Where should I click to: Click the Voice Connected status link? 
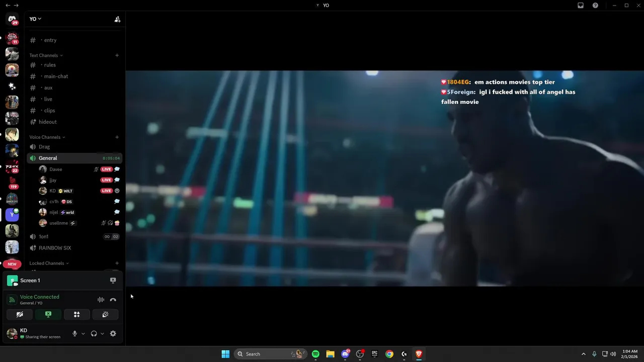pos(39,297)
